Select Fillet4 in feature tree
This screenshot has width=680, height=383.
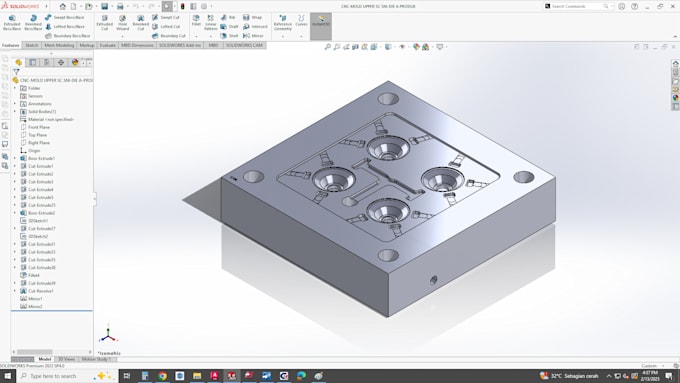point(30,275)
